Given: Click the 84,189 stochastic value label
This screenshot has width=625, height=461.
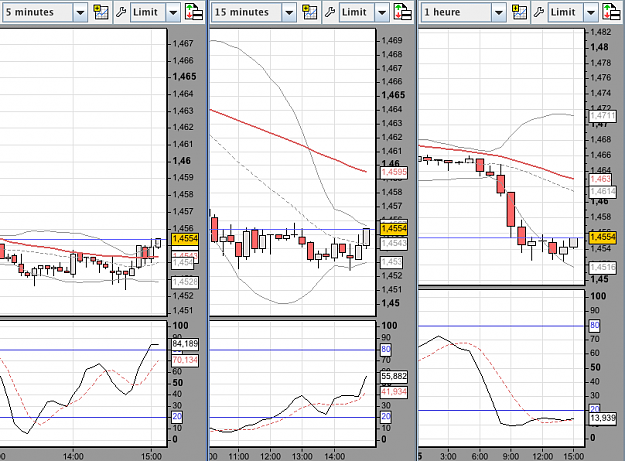Looking at the screenshot, I should [x=185, y=343].
